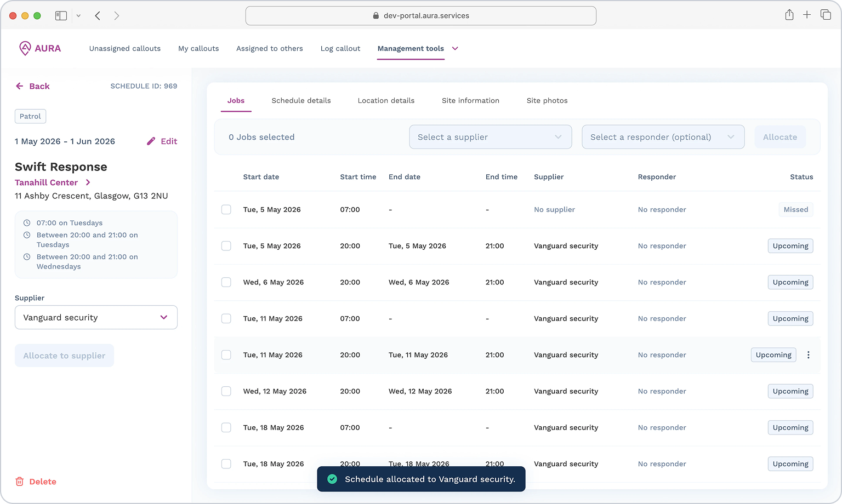Click the Back link text

[39, 86]
